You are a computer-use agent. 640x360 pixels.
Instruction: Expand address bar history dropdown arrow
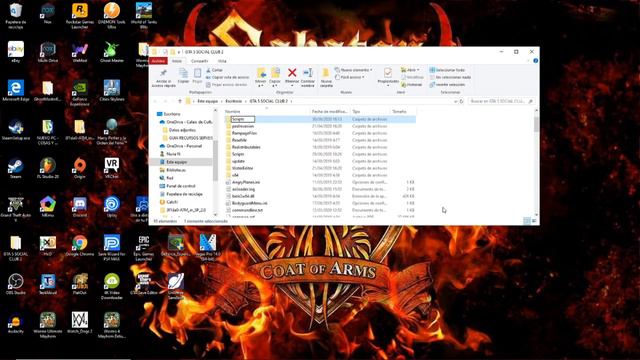click(455, 101)
